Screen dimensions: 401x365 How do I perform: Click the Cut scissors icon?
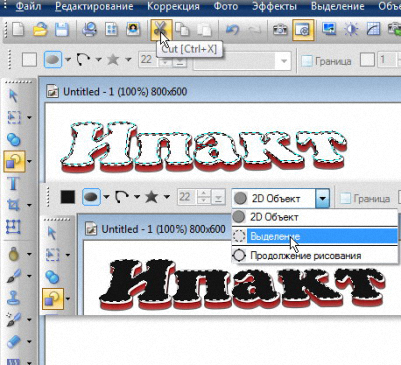(161, 30)
